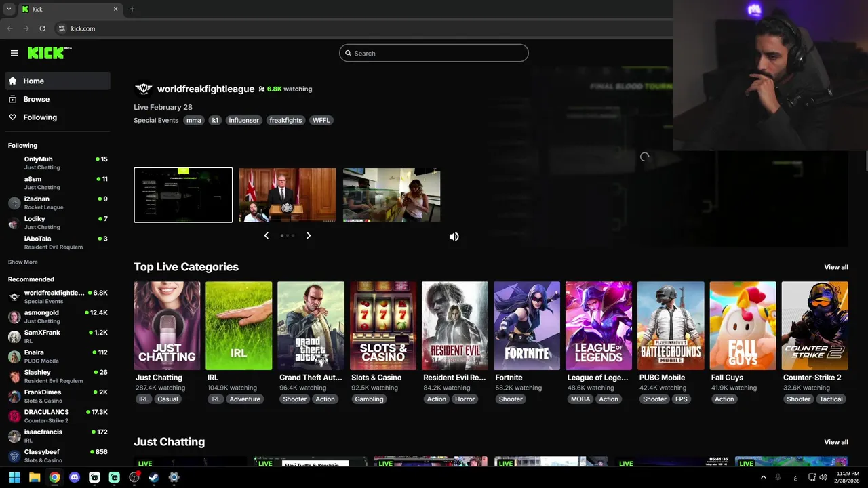Select the Adventure tag under IRL
This screenshot has width=868, height=488.
245,399
